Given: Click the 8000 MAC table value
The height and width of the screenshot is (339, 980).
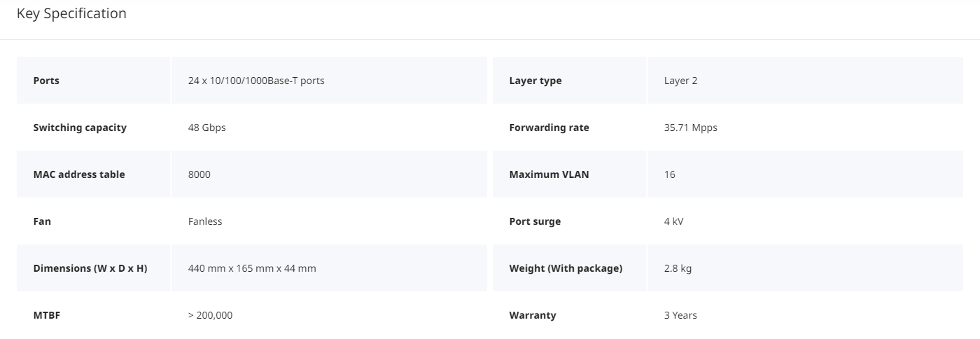Looking at the screenshot, I should (x=199, y=174).
